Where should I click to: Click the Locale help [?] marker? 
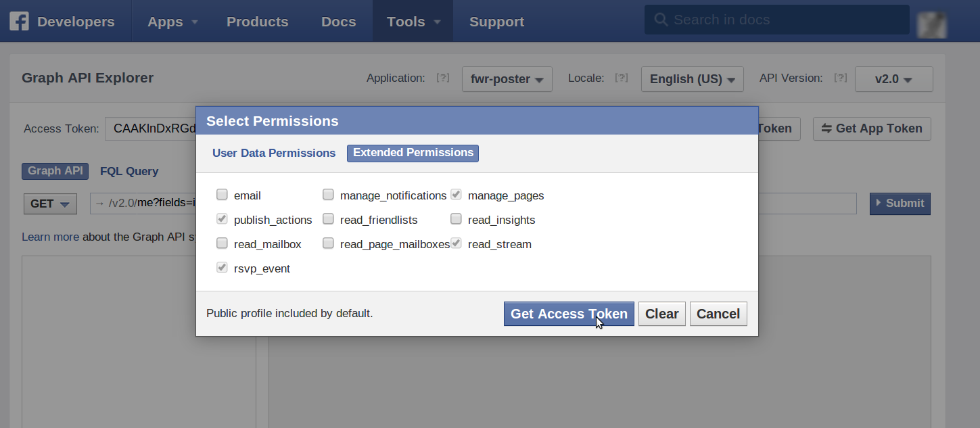(x=622, y=78)
